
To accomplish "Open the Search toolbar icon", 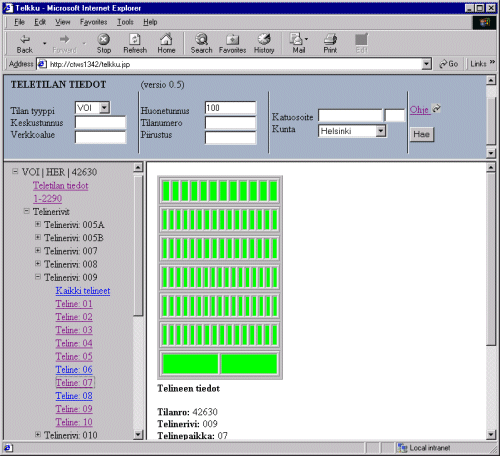I will point(201,43).
